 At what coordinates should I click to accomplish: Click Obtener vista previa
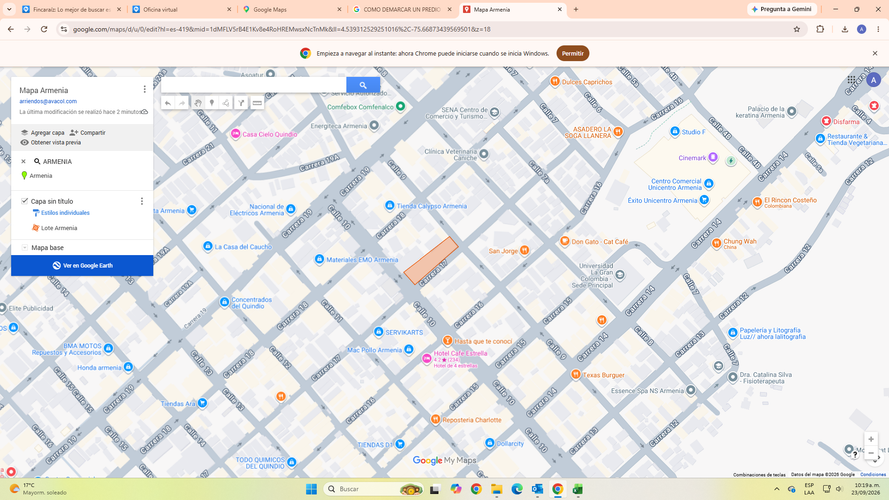click(x=50, y=142)
